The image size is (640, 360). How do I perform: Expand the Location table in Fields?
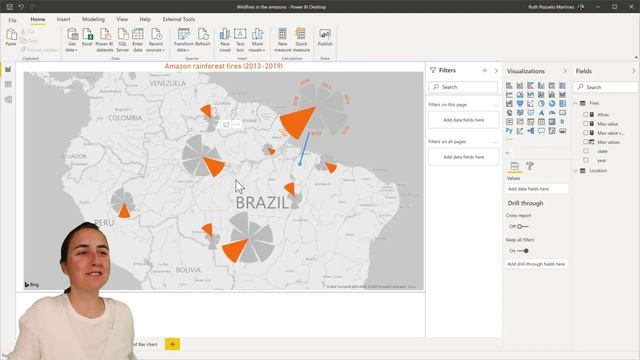coord(575,171)
